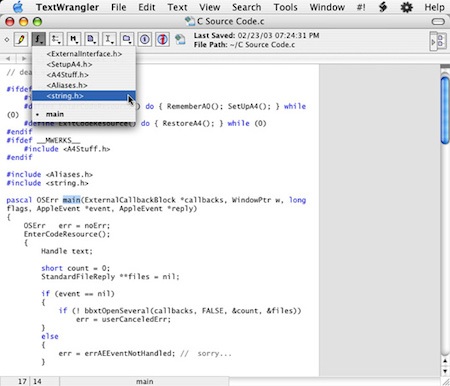Click the #include <Aliases.h> line
The width and height of the screenshot is (450, 386).
tap(49, 174)
